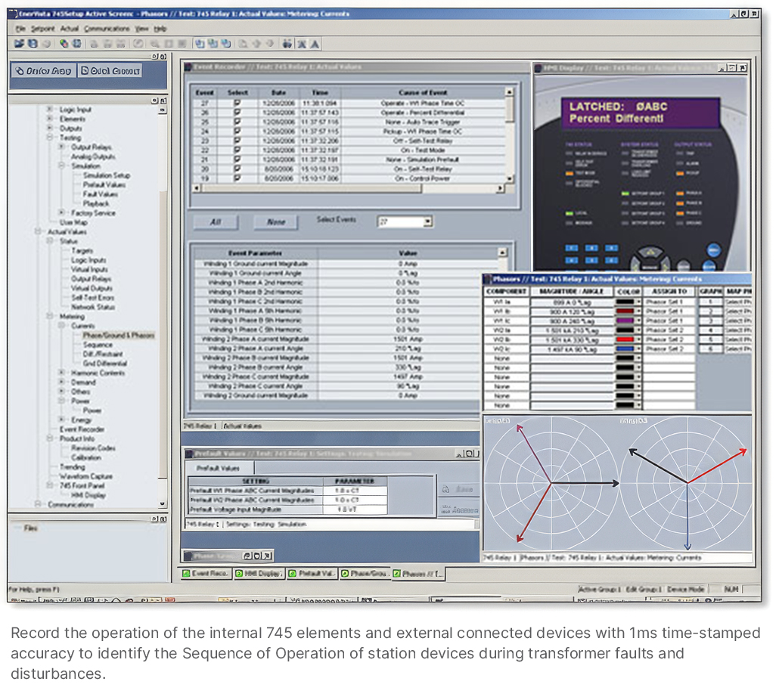Select Revision Codes in the tree

click(93, 448)
